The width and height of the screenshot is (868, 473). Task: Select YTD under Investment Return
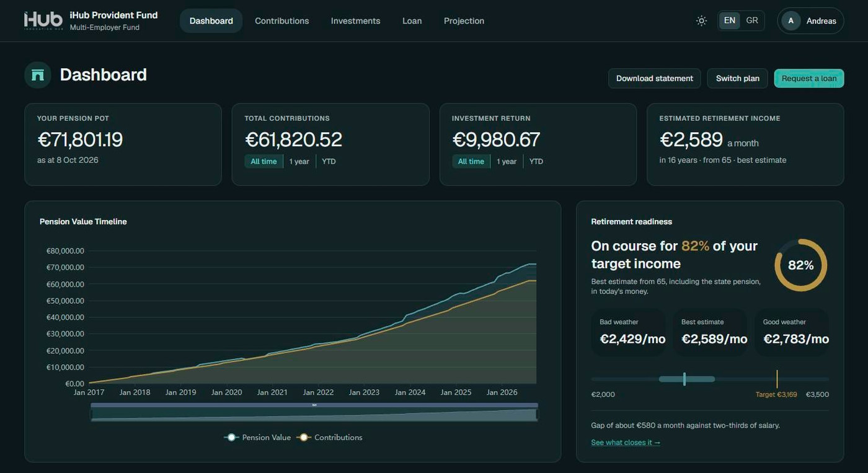(536, 161)
